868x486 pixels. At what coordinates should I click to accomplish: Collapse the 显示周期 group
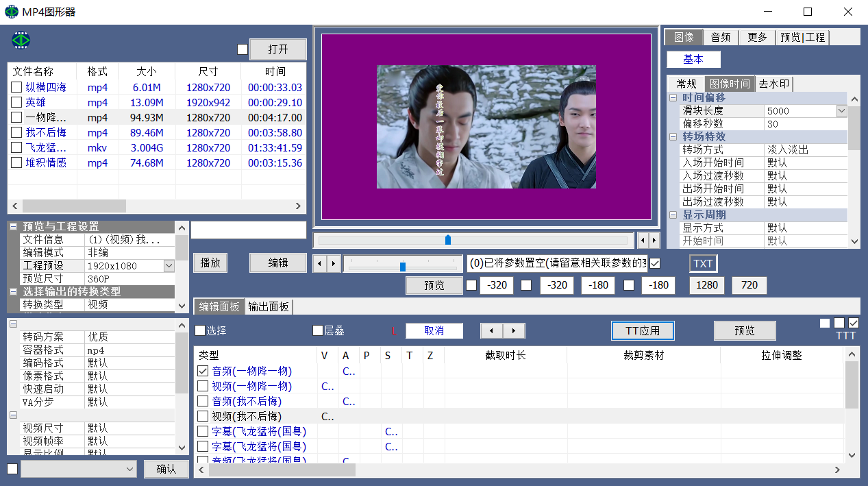[673, 215]
